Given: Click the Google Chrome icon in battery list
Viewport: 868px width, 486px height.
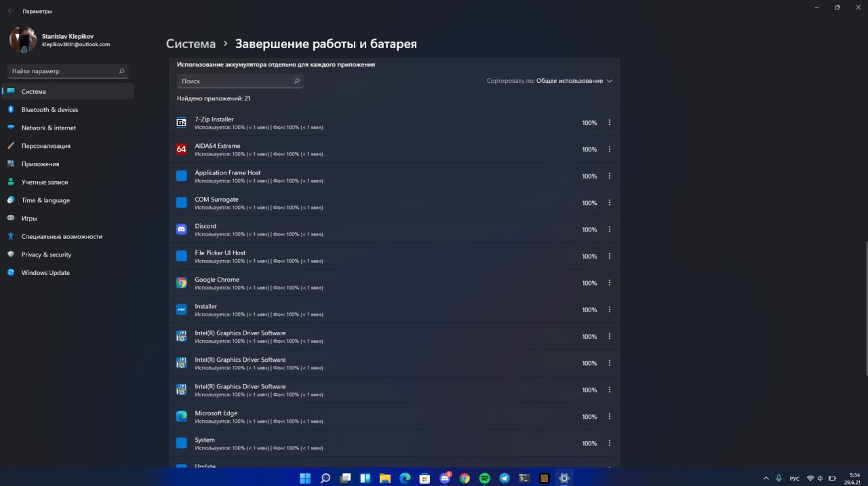Looking at the screenshot, I should tap(181, 283).
